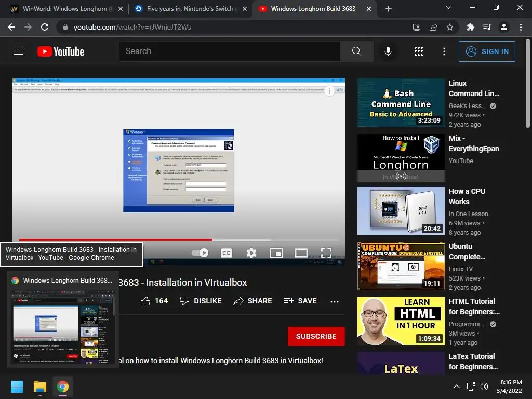The image size is (532, 399).
Task: Open the YouTube hamburger guide menu
Action: 19,51
